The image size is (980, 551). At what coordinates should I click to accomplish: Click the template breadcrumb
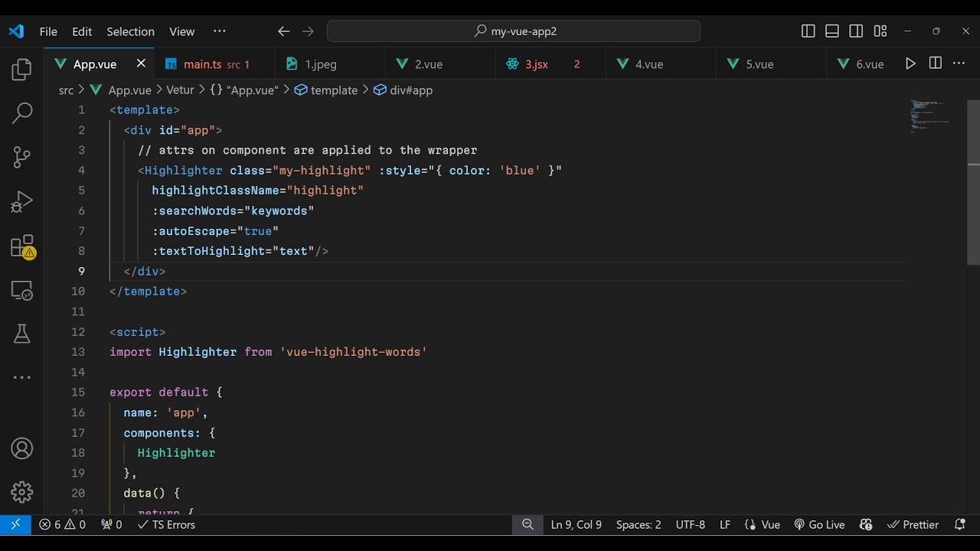pos(326,90)
